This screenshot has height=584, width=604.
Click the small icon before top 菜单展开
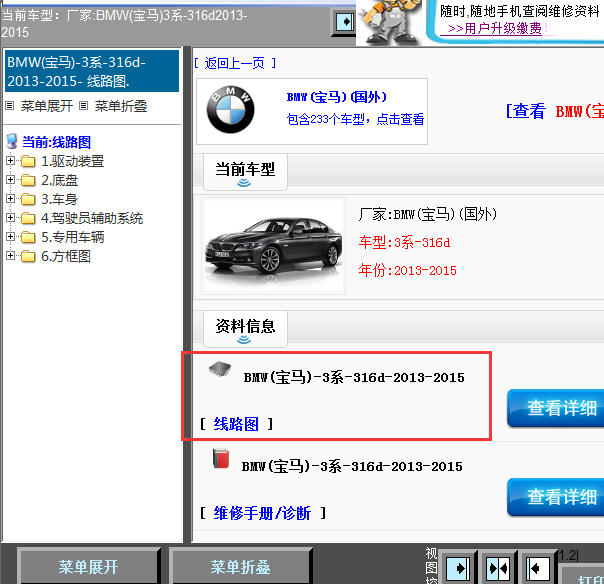pyautogui.click(x=10, y=106)
